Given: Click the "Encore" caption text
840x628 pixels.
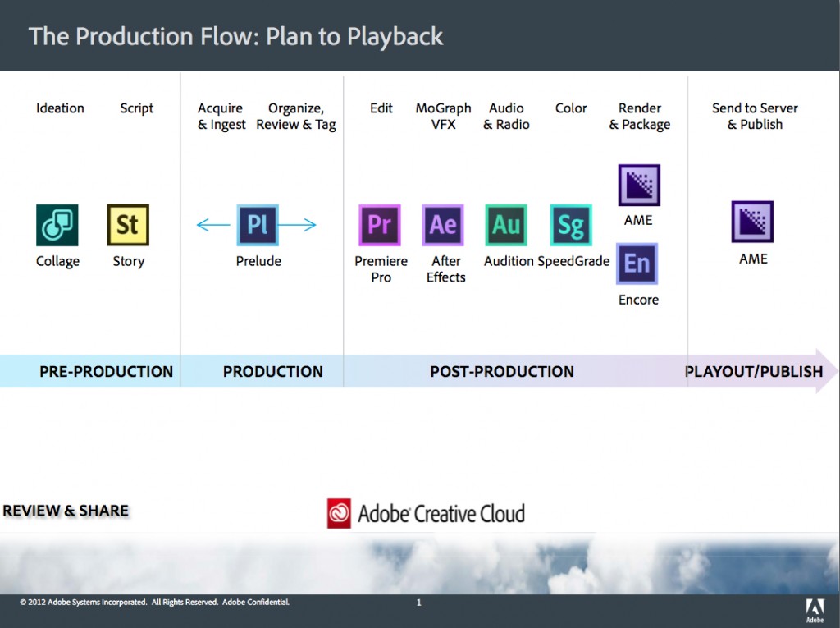Looking at the screenshot, I should 638,300.
